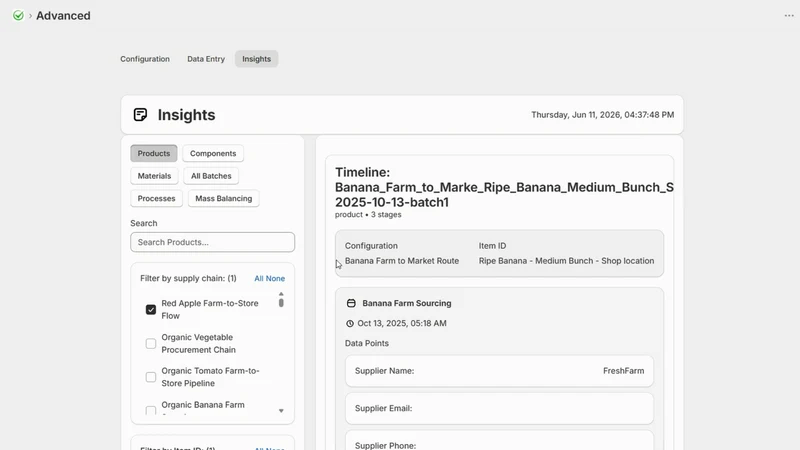Click the breadcrumb chevron before Advanced

[30, 16]
